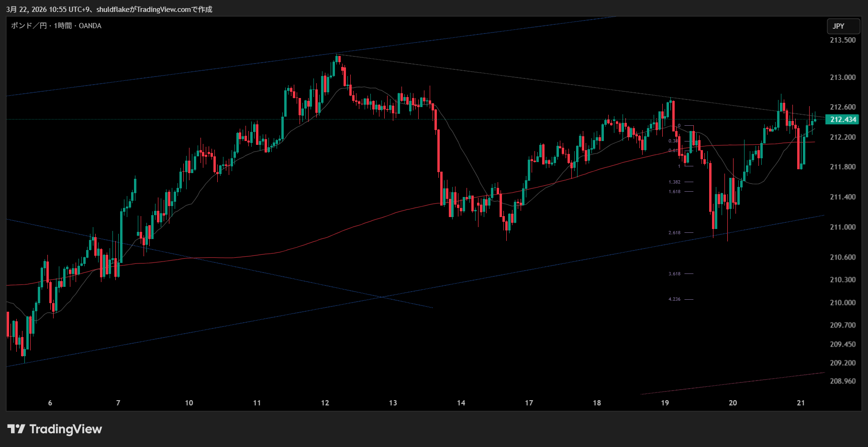868x447 pixels.
Task: Click the chart creation timestamp header text
Action: pyautogui.click(x=109, y=9)
